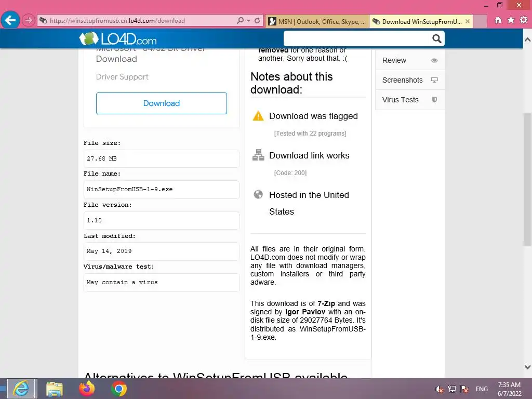532x399 pixels.
Task: Launch Firefox from the taskbar
Action: pyautogui.click(x=87, y=389)
